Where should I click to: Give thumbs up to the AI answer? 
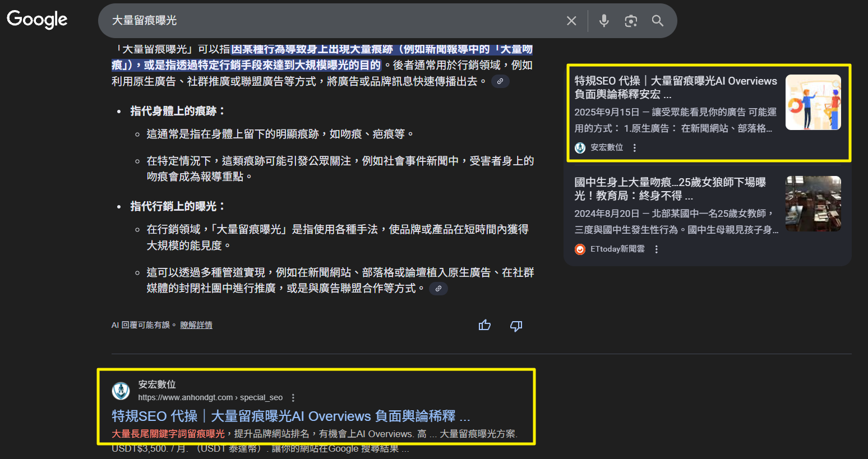pos(484,325)
